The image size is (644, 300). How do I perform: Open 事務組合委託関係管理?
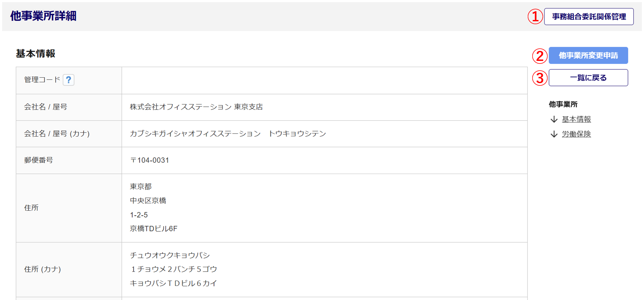[589, 17]
